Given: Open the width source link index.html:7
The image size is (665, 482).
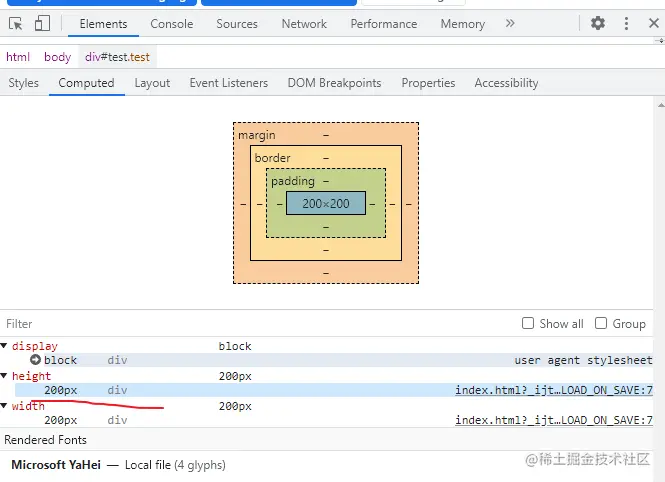Looking at the screenshot, I should (554, 420).
